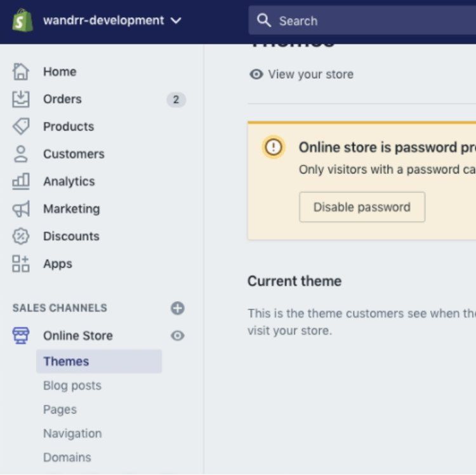Click the Products tag icon
Image resolution: width=476 pixels, height=475 pixels.
21,126
